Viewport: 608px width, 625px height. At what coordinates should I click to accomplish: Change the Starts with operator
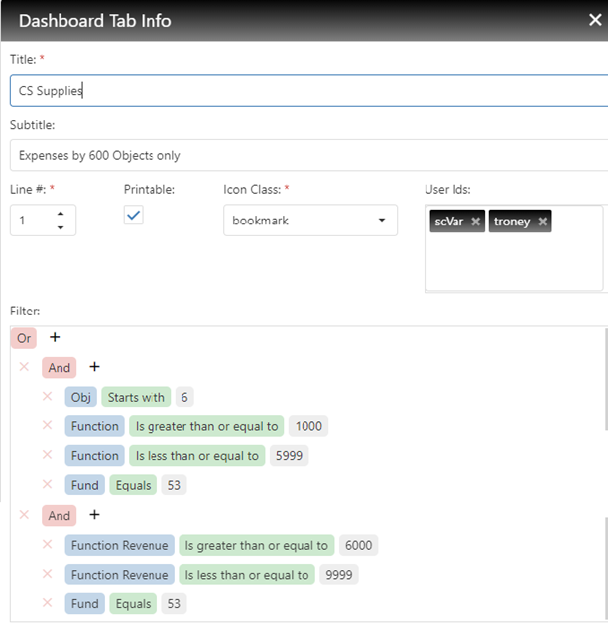point(136,397)
